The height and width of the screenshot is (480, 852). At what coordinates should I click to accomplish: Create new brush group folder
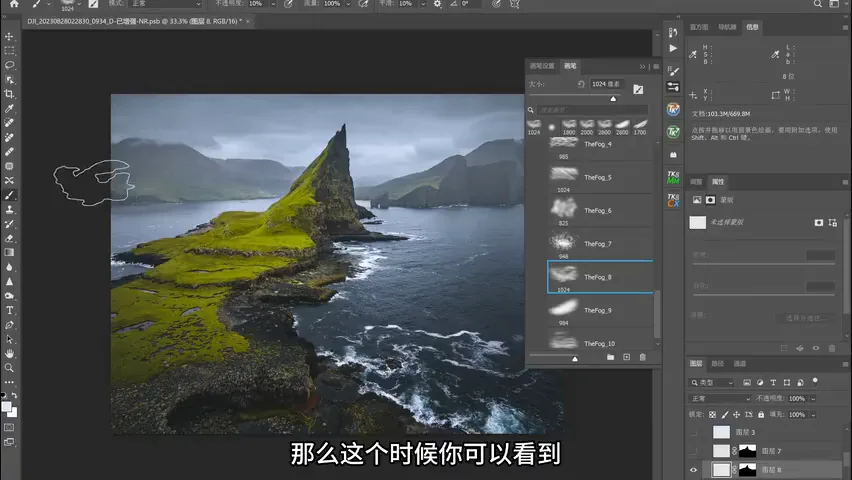pos(610,357)
